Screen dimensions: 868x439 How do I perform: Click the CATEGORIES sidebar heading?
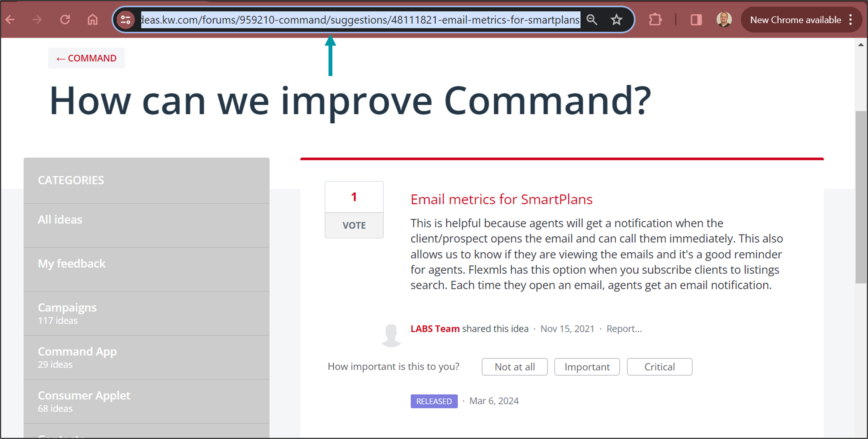point(71,180)
